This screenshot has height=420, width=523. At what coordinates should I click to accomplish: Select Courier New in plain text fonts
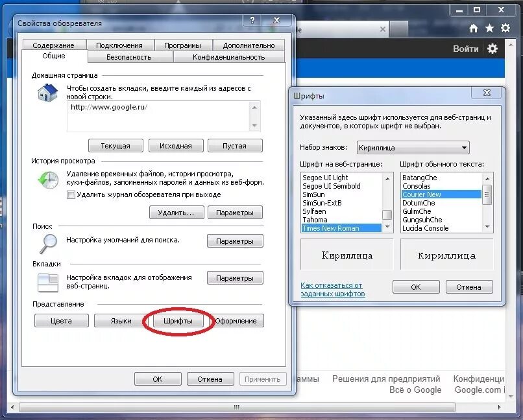pos(441,194)
